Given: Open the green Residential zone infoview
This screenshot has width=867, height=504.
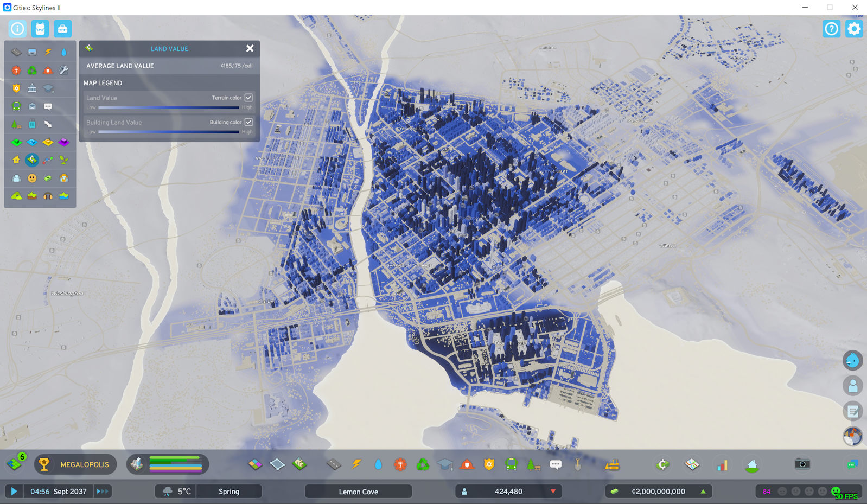Looking at the screenshot, I should click(16, 142).
